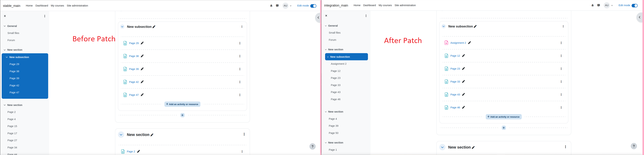Click plus icon below subsection in stable_main
This screenshot has height=155, width=644.
click(183, 115)
